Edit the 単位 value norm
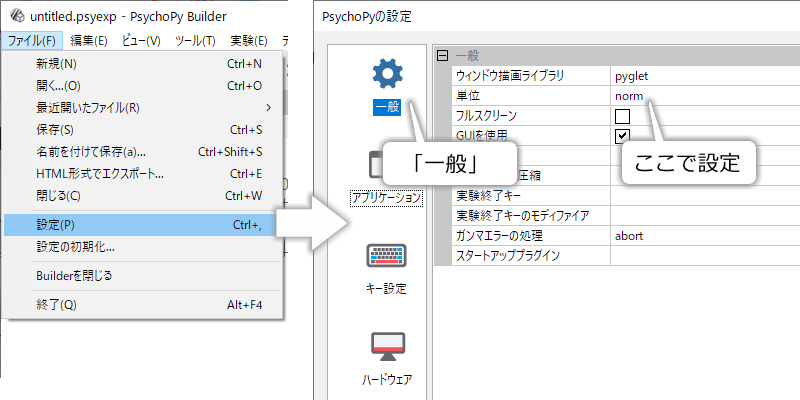 (705, 96)
